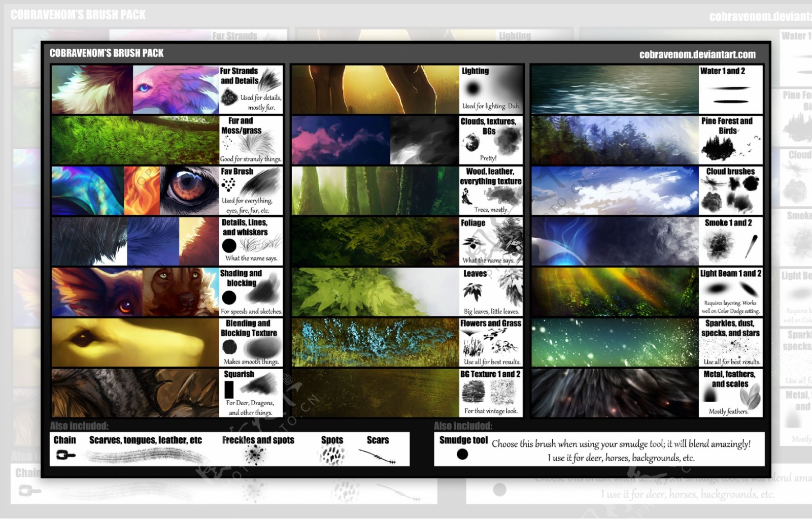
Task: Select the Blending and Blocking Texture brush preview
Action: point(262,348)
